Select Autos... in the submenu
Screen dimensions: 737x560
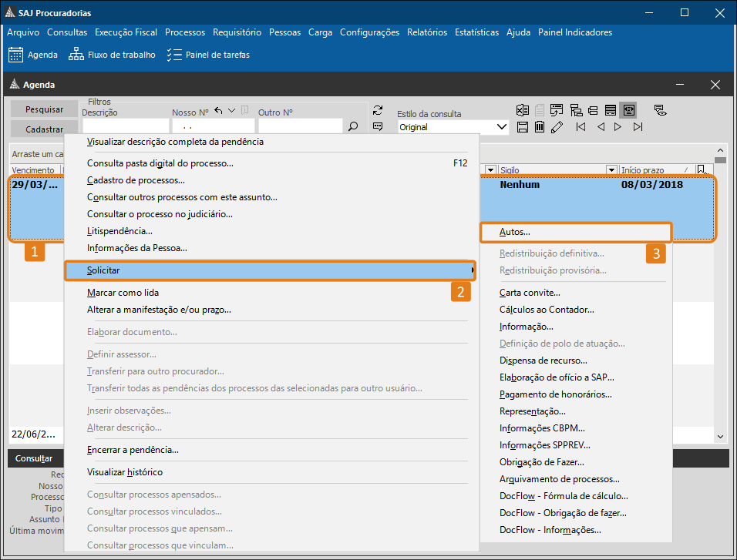515,231
